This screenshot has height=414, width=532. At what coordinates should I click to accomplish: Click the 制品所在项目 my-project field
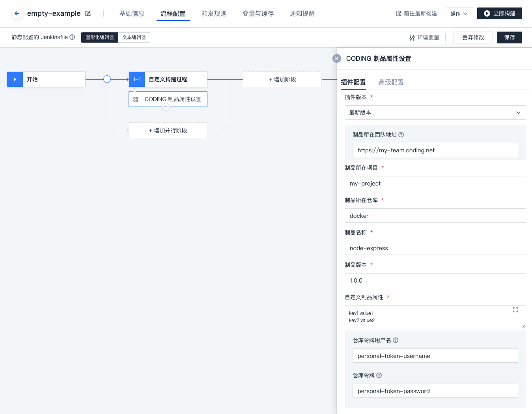coord(435,183)
